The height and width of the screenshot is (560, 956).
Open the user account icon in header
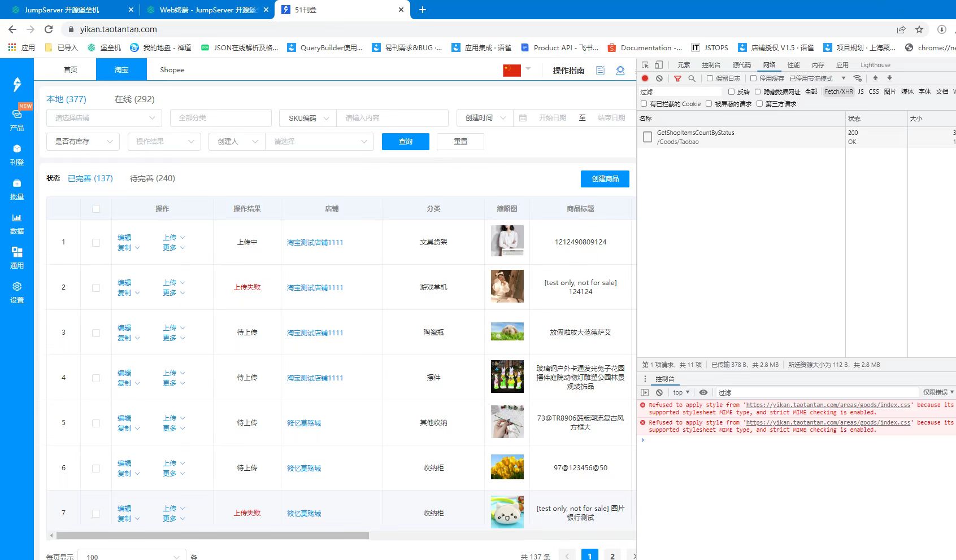point(620,70)
